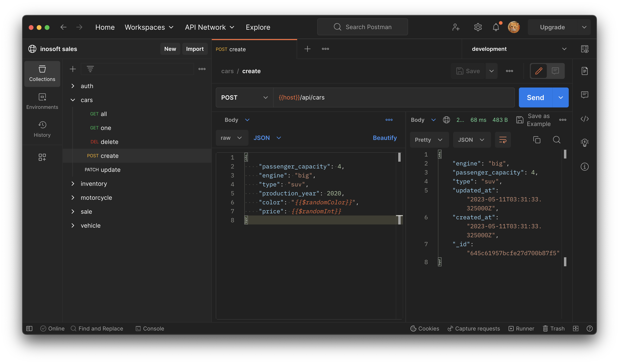Image resolution: width=619 pixels, height=364 pixels.
Task: Open environment quick look icon
Action: pos(585,49)
